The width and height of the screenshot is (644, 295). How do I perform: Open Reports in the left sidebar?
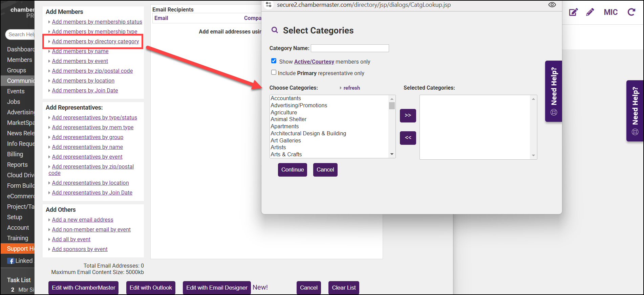pyautogui.click(x=17, y=165)
